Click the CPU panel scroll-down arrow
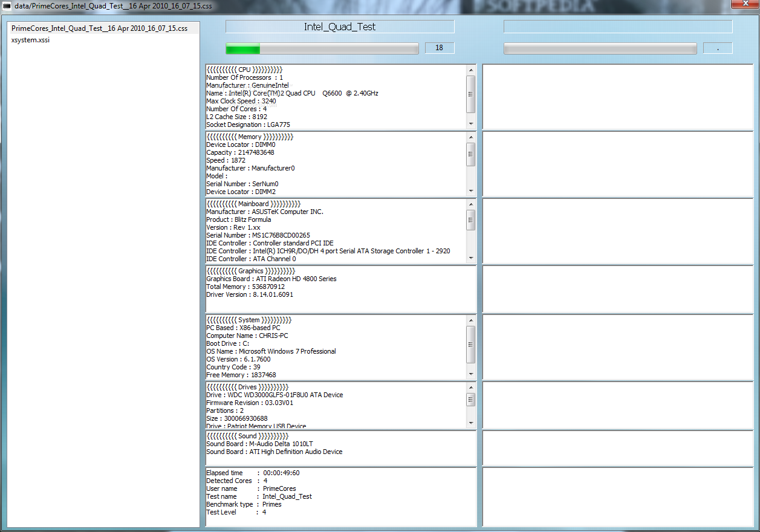The width and height of the screenshot is (760, 532). click(x=471, y=124)
